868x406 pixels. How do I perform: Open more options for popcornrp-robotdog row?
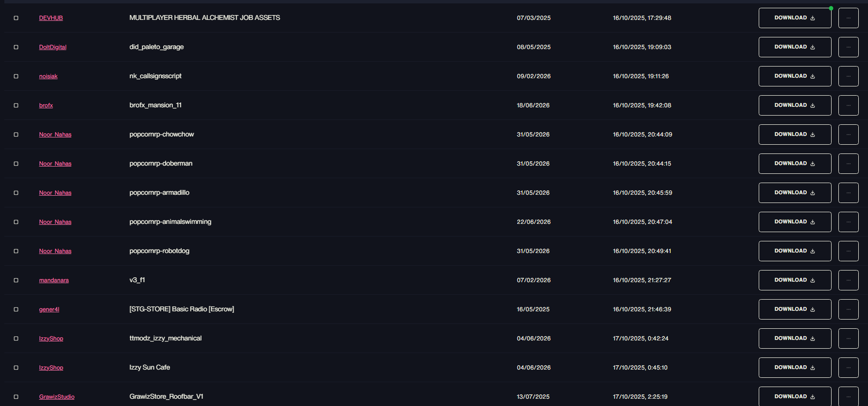tap(848, 251)
